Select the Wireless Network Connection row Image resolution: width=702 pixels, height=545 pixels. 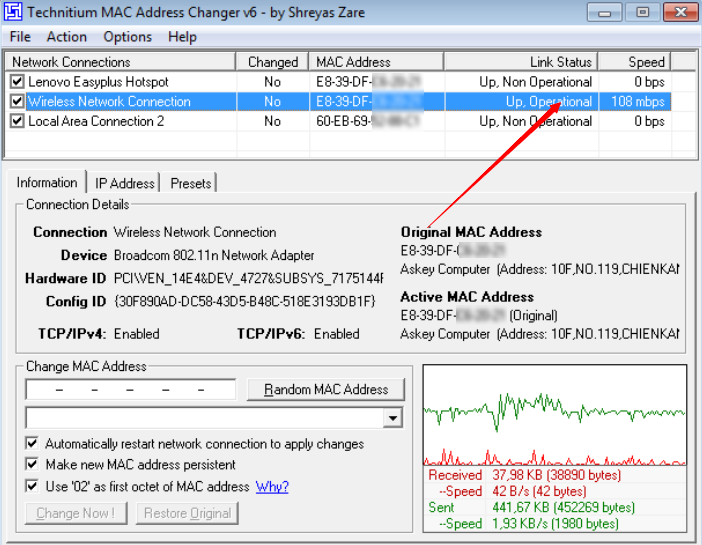pos(338,102)
